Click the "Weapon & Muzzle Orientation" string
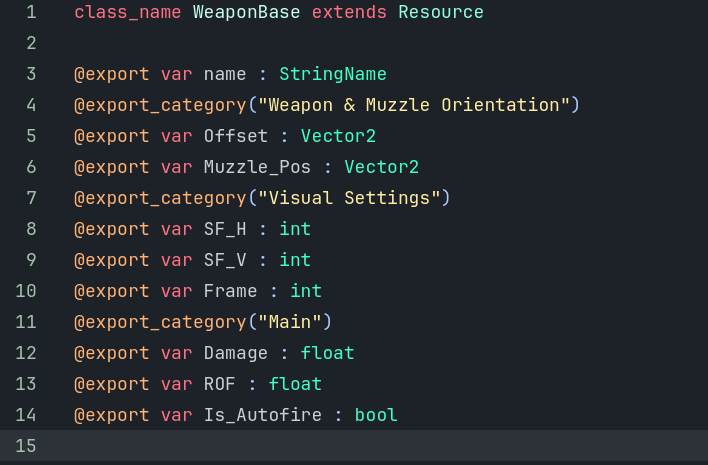This screenshot has height=465, width=708. click(x=414, y=105)
